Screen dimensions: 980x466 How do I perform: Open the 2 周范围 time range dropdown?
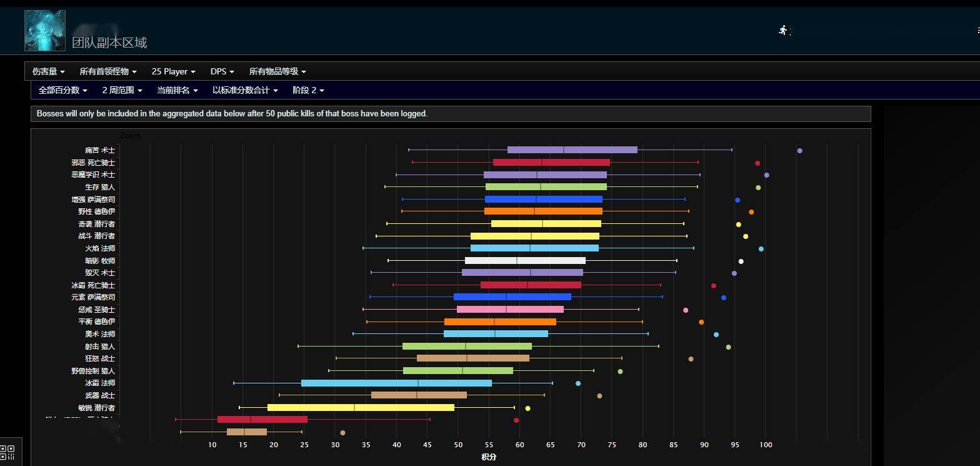click(122, 90)
